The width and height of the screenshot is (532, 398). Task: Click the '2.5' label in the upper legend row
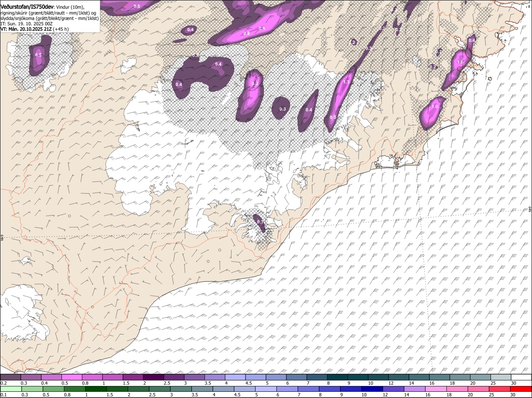(167, 383)
